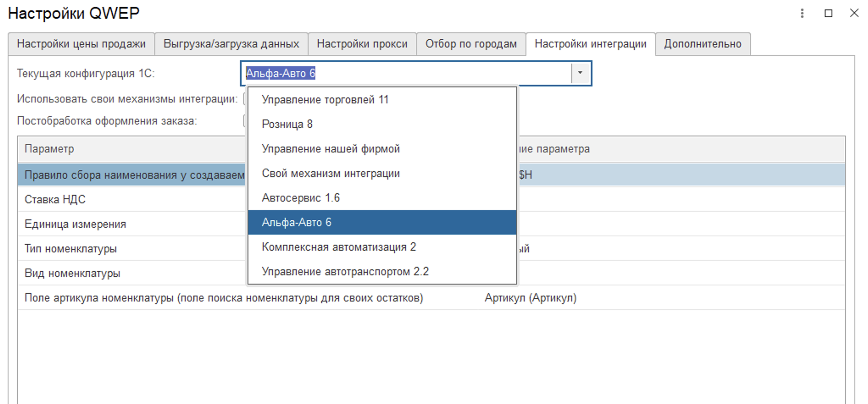
Task: Go to Настройки прокси tab
Action: (x=362, y=44)
